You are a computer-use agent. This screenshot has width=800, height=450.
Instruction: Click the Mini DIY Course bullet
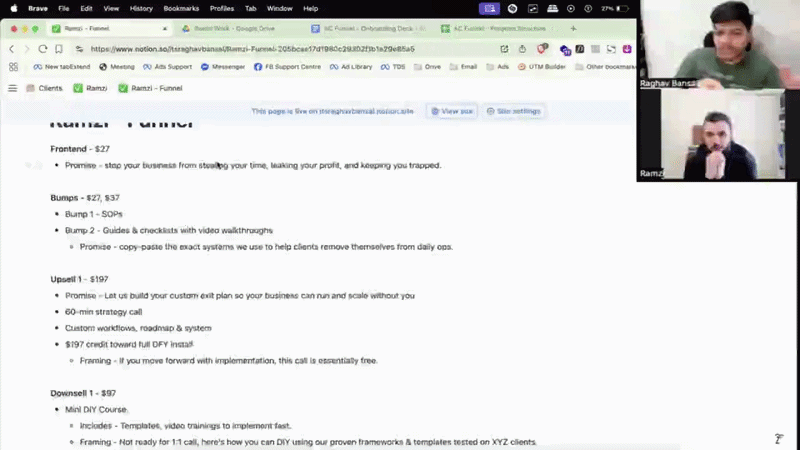pyautogui.click(x=96, y=410)
